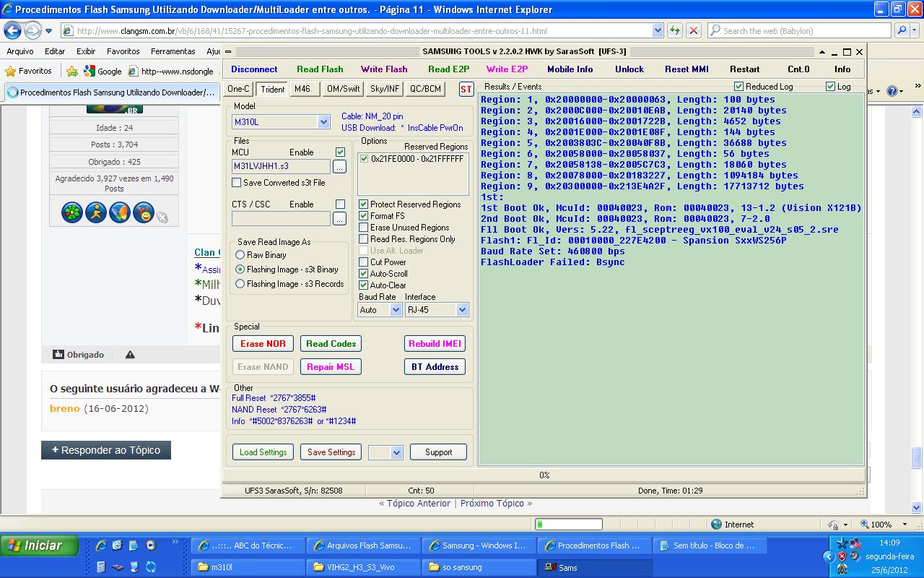
Task: Expand the quick launch chevron on taskbar
Action: (174, 542)
